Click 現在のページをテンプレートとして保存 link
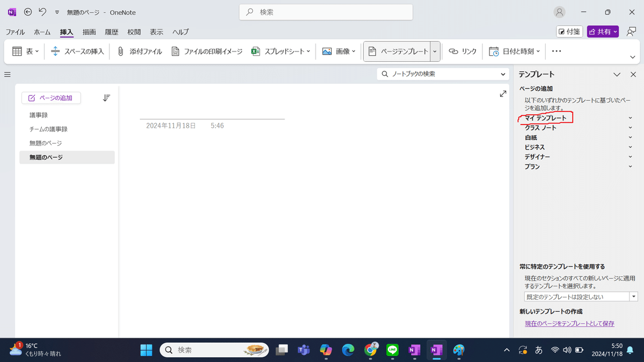The width and height of the screenshot is (644, 362). pyautogui.click(x=569, y=323)
